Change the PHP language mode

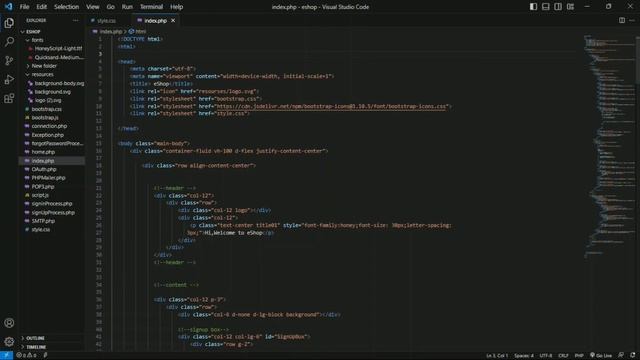(x=579, y=356)
